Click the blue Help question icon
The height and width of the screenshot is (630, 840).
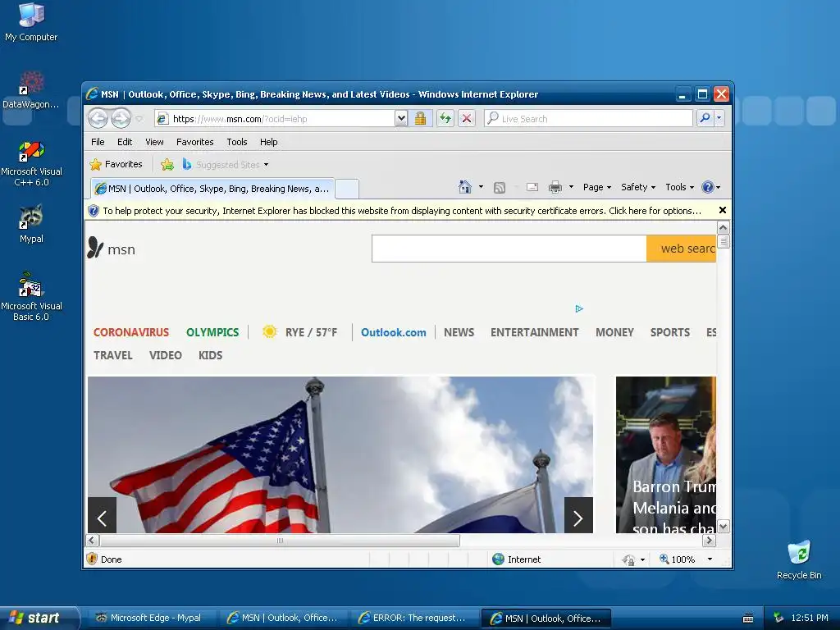tap(708, 187)
